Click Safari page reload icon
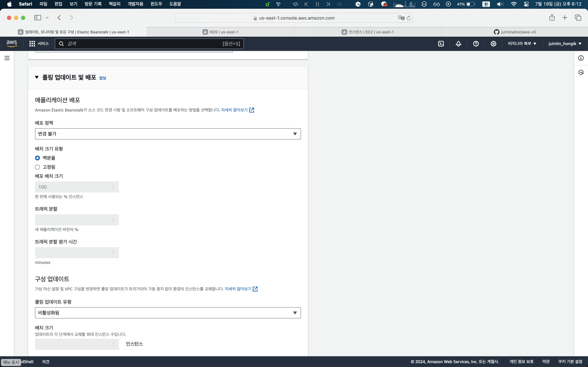588x367 pixels. (409, 18)
